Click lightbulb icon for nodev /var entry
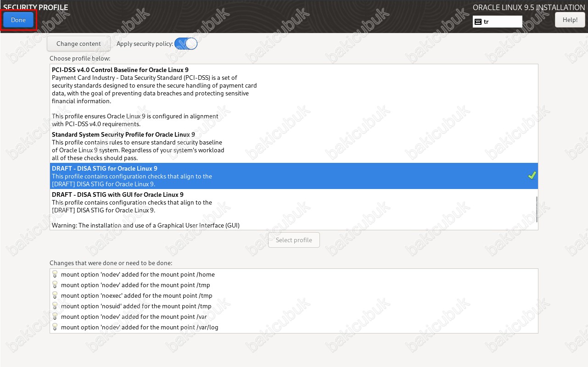 [55, 316]
